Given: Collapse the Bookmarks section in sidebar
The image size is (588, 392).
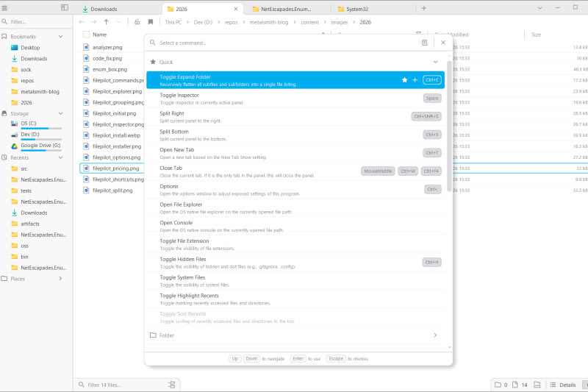Looking at the screenshot, I should pyautogui.click(x=61, y=36).
